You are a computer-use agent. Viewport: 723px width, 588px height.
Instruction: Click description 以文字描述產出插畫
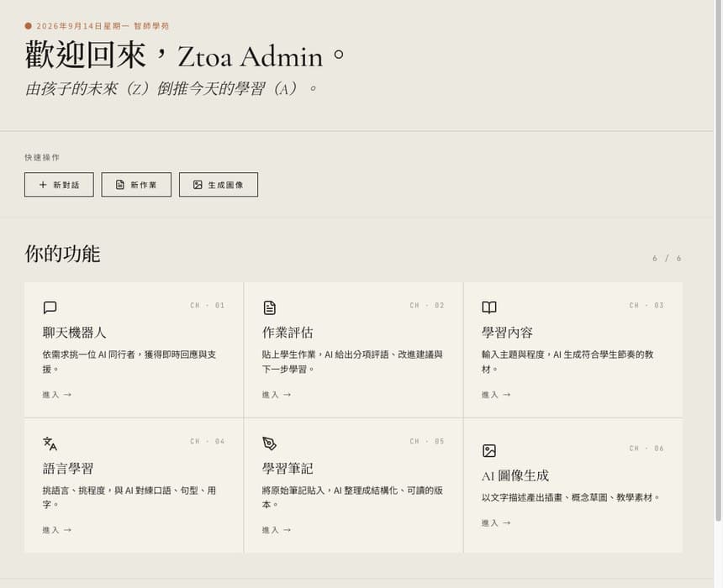pos(571,497)
